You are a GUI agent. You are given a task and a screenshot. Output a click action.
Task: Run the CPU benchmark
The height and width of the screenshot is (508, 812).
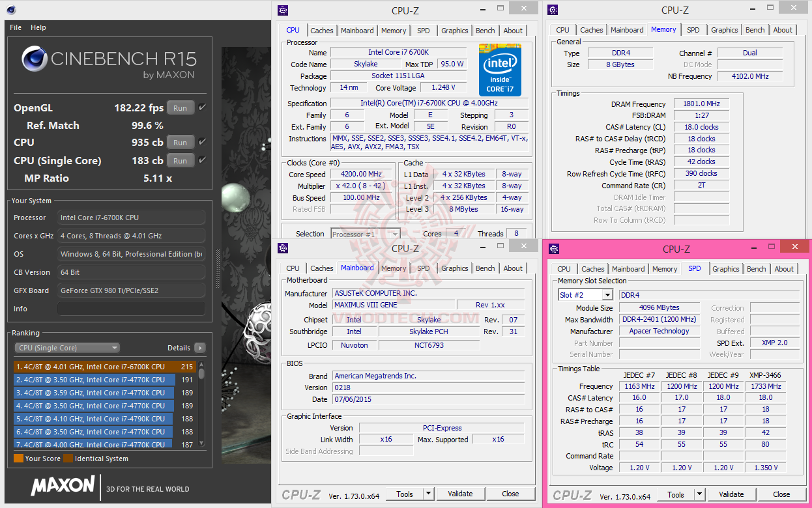(x=181, y=142)
